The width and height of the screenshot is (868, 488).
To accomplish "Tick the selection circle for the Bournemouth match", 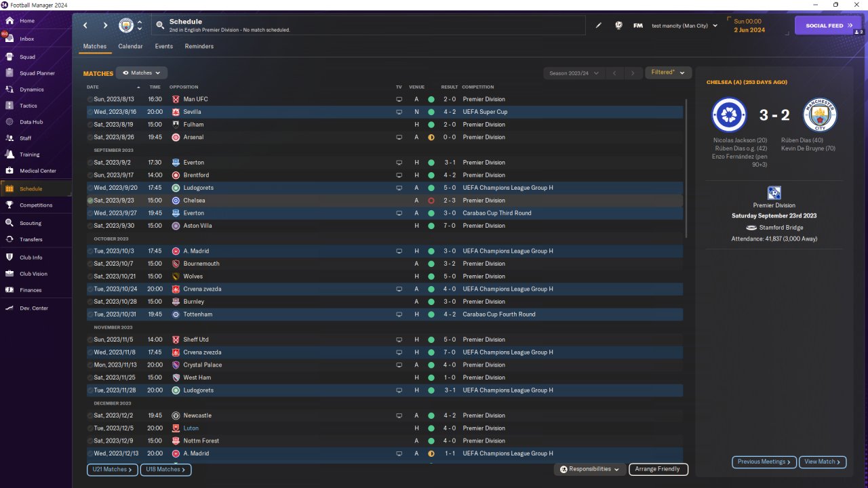I will point(90,264).
